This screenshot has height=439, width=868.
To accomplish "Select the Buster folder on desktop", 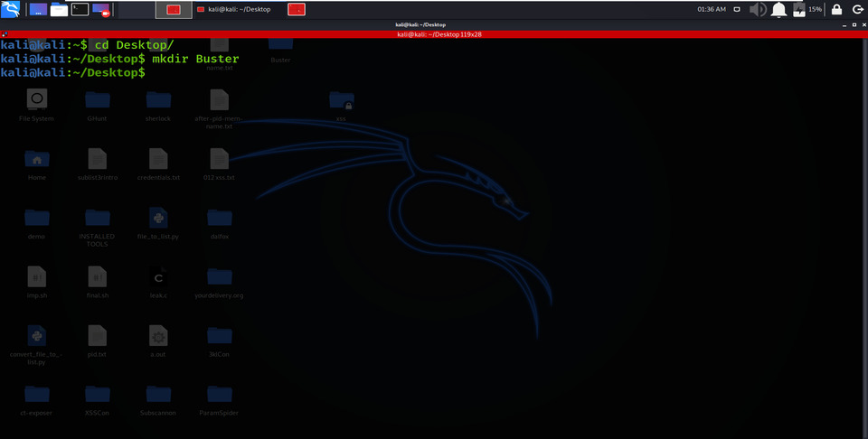I will (280, 51).
